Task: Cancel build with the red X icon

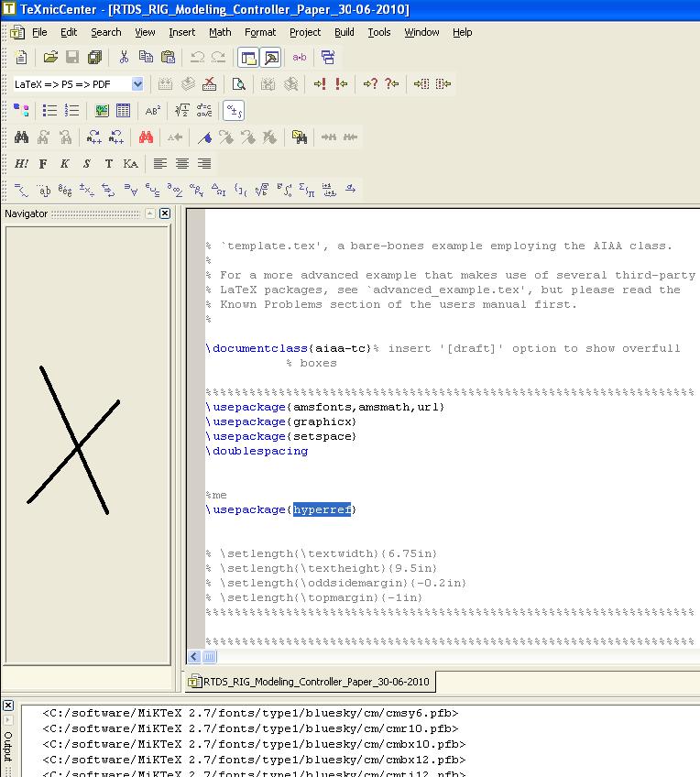Action: pyautogui.click(x=210, y=84)
